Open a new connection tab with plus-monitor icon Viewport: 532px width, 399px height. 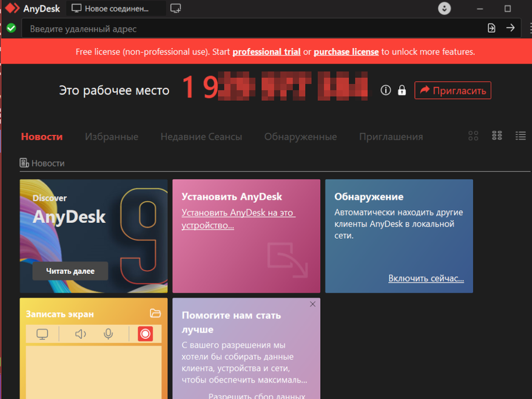(x=175, y=8)
